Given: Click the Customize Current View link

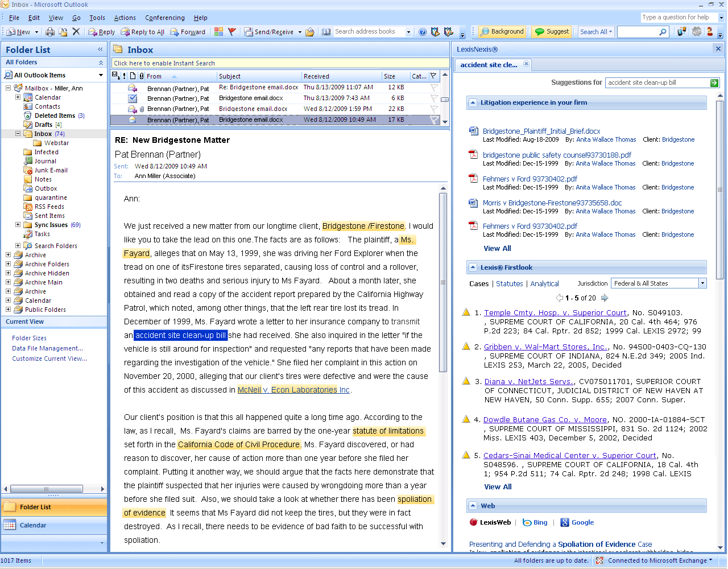Looking at the screenshot, I should click(x=49, y=358).
